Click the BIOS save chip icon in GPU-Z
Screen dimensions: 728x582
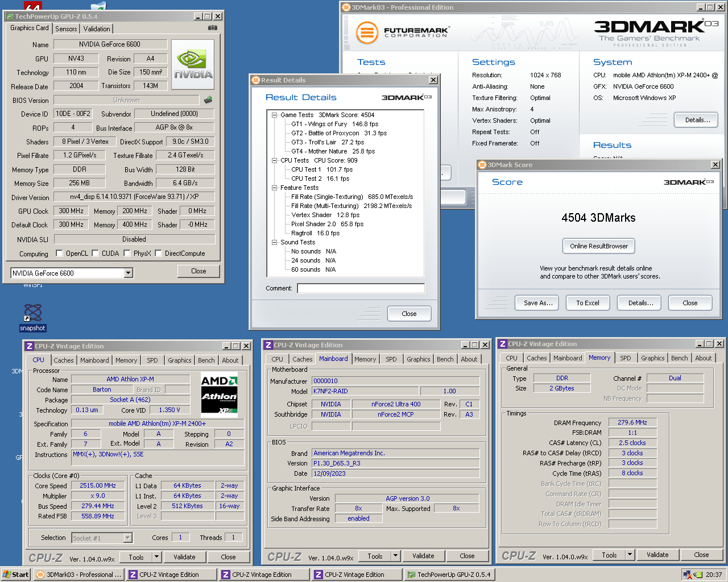tap(208, 99)
